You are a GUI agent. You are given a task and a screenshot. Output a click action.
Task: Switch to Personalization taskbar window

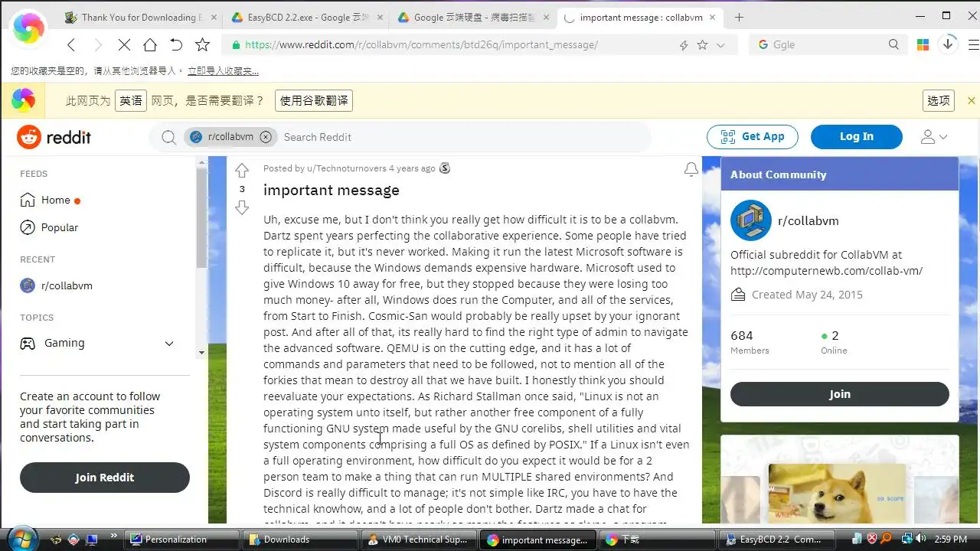(x=183, y=540)
